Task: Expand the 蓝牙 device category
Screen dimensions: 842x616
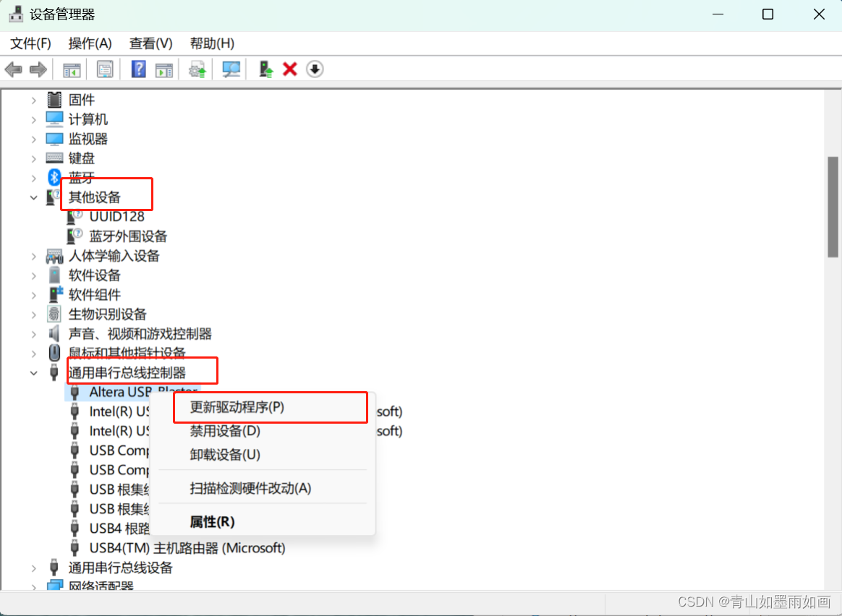Action: (34, 177)
